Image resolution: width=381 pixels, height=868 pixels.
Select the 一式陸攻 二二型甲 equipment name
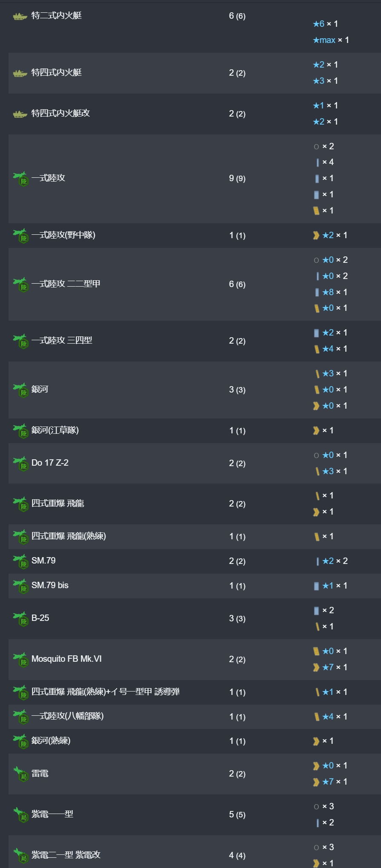click(x=66, y=284)
